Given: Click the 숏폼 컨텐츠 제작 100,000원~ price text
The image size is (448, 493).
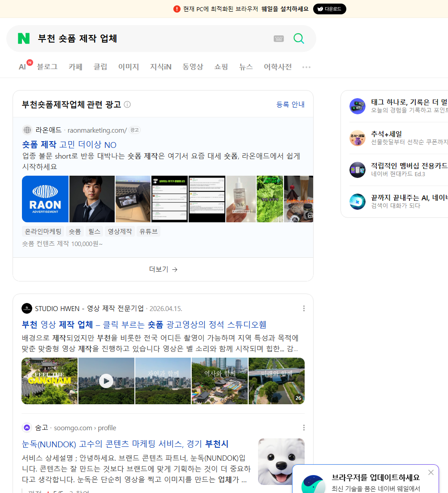Looking at the screenshot, I should pyautogui.click(x=62, y=244).
